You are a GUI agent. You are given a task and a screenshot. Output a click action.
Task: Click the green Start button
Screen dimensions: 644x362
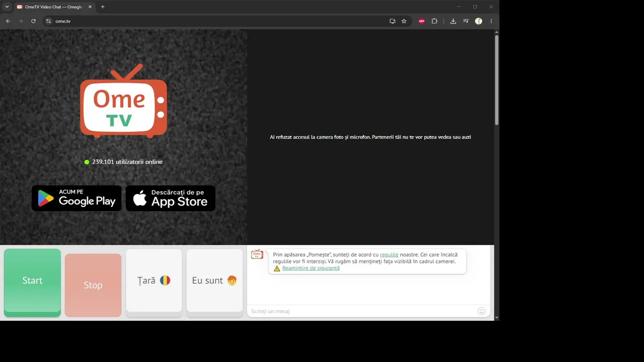(x=32, y=283)
